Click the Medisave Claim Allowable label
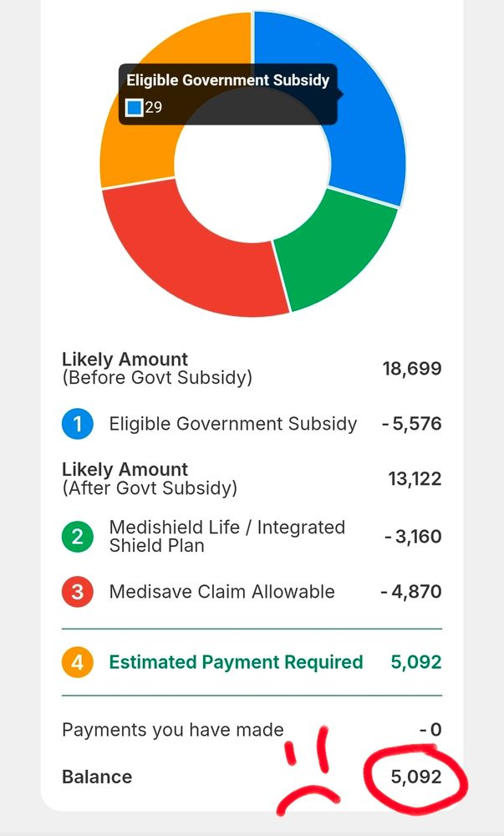Image resolution: width=504 pixels, height=836 pixels. (x=221, y=592)
